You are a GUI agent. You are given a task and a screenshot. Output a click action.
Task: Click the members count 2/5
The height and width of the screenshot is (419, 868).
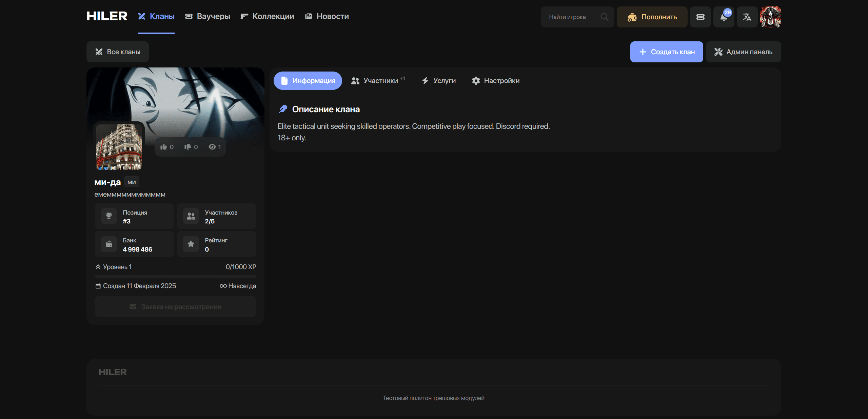tap(210, 221)
